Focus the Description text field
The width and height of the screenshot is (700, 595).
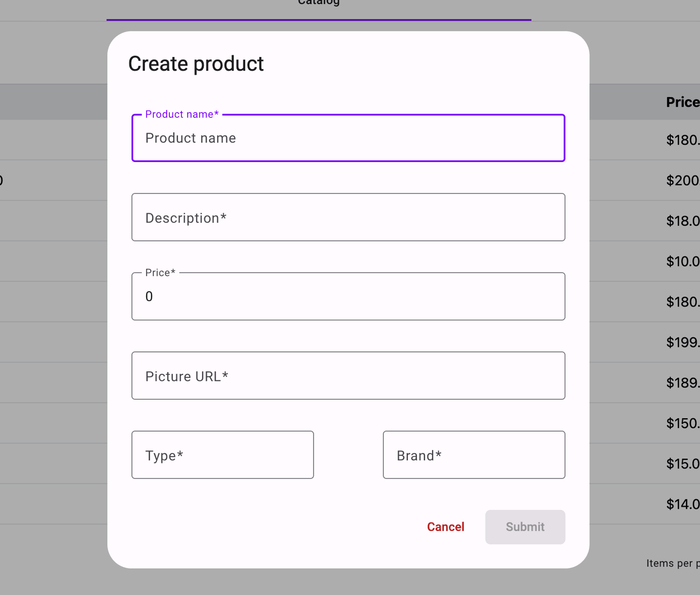pos(348,217)
